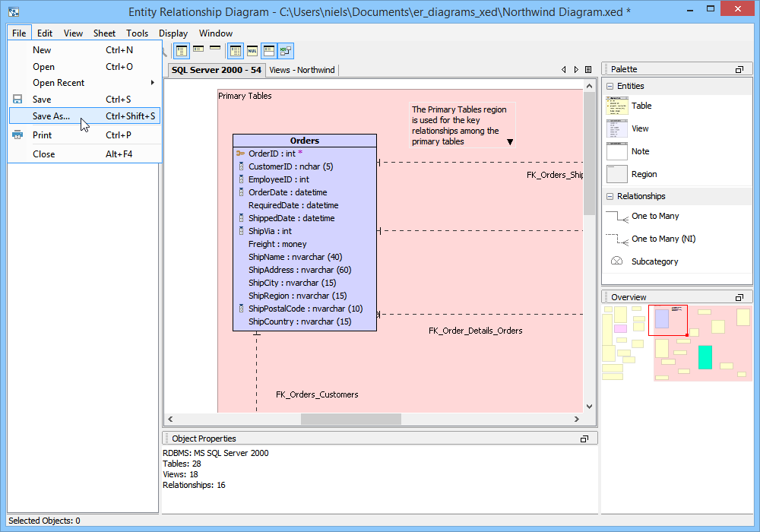Switch to Views - Northwind tab
The height and width of the screenshot is (532, 760).
click(x=302, y=70)
